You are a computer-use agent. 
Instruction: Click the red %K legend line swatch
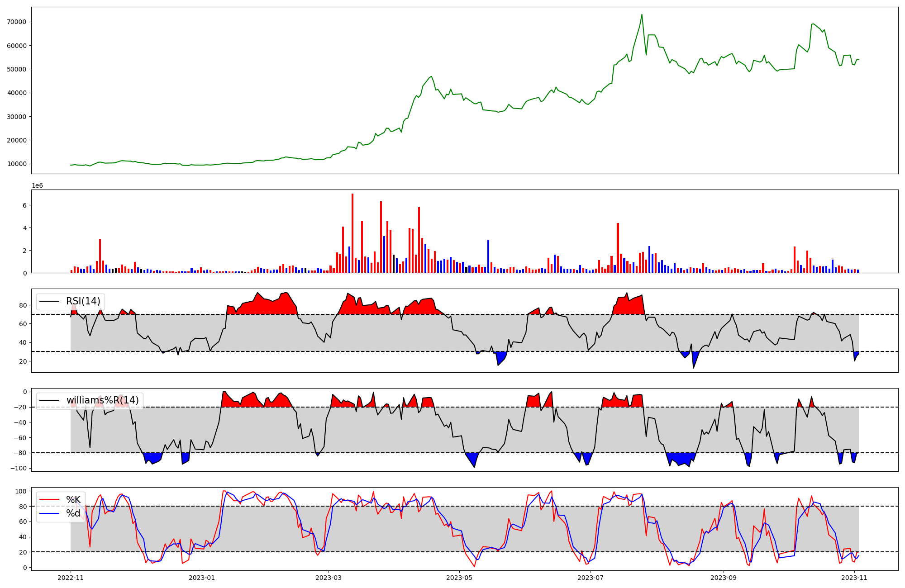[x=49, y=499]
